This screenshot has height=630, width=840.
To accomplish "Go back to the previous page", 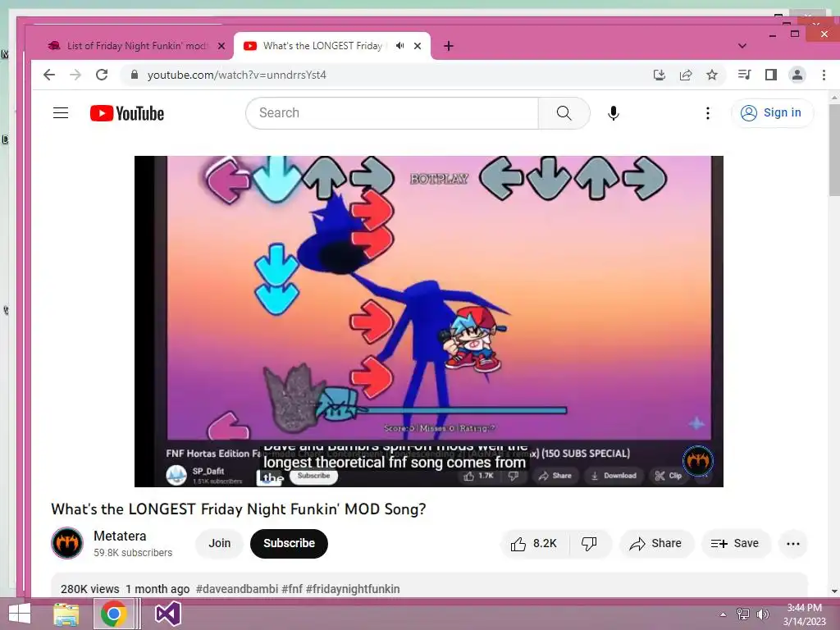I will (49, 75).
